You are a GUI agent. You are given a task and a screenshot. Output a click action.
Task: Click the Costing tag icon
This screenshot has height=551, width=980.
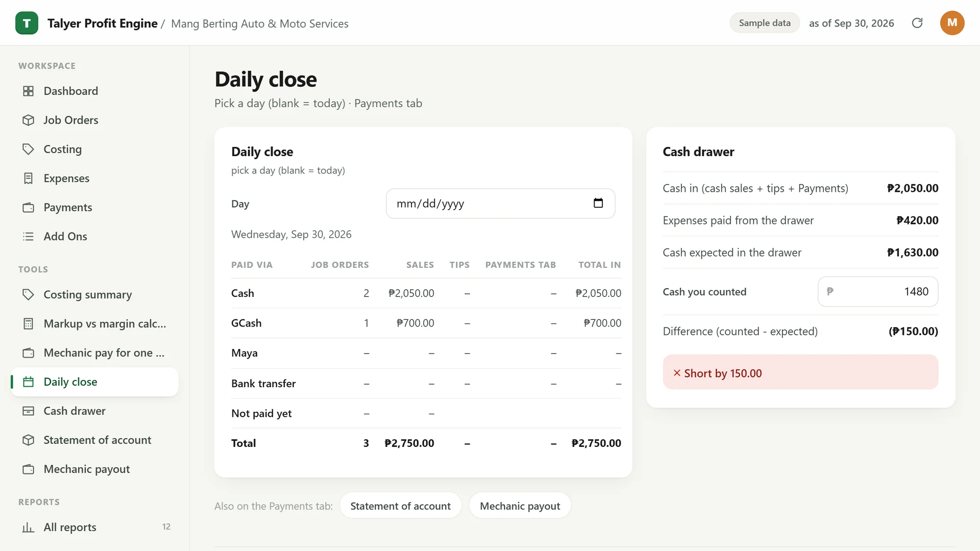29,149
